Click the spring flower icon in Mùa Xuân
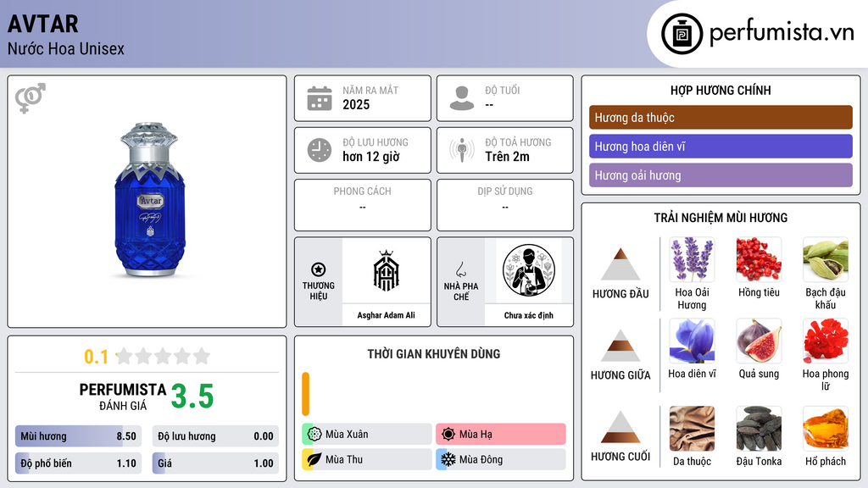868x488 pixels. click(x=314, y=435)
